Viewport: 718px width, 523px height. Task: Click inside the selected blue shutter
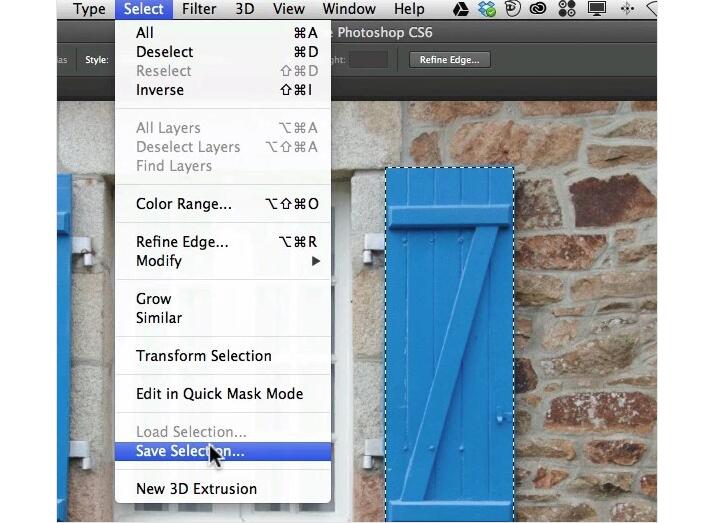point(450,343)
